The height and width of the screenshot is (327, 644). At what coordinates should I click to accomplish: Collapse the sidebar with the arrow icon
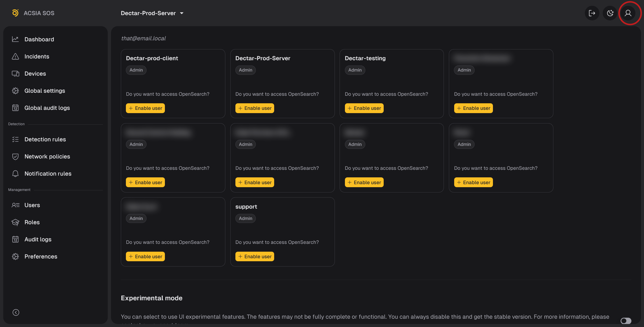16,312
